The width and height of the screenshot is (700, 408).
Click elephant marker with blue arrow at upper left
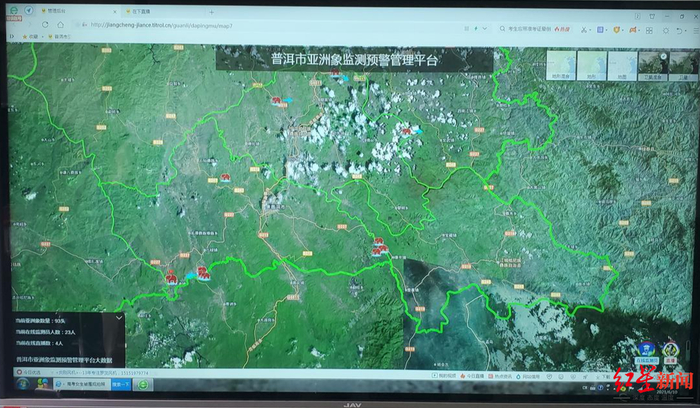(x=276, y=100)
